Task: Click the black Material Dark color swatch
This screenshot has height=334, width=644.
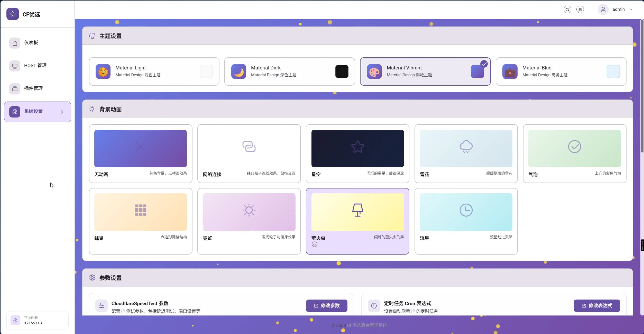Action: click(342, 71)
